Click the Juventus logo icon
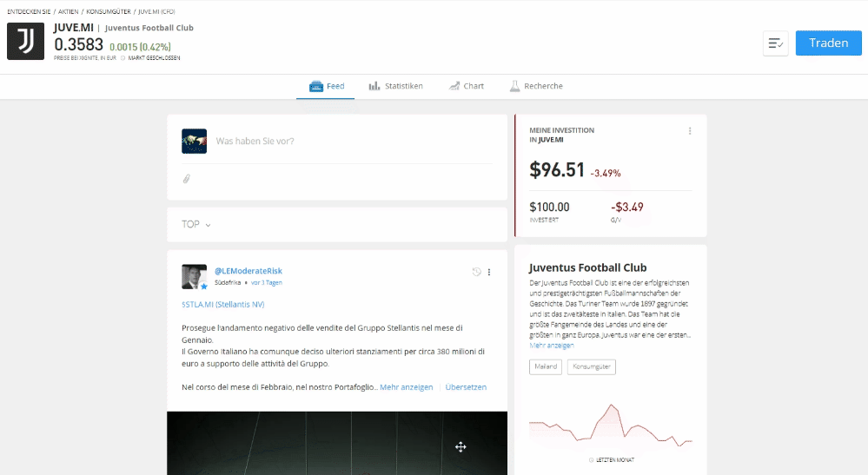 tap(25, 41)
